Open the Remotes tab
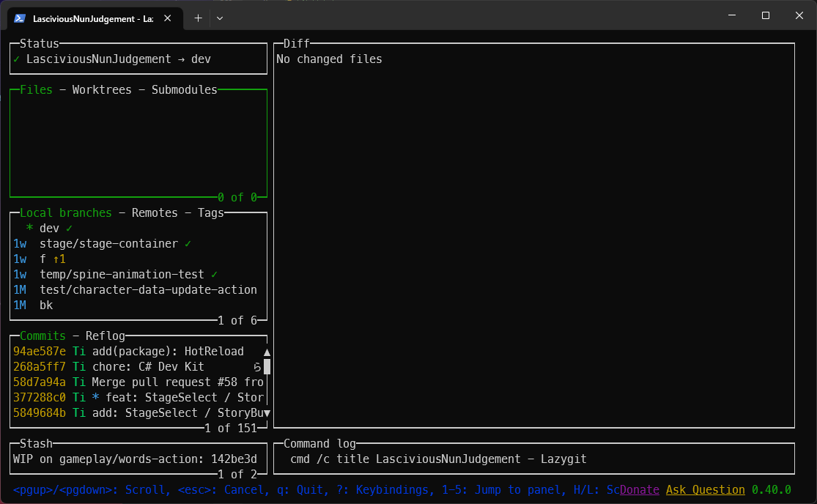This screenshot has width=817, height=504. [154, 213]
